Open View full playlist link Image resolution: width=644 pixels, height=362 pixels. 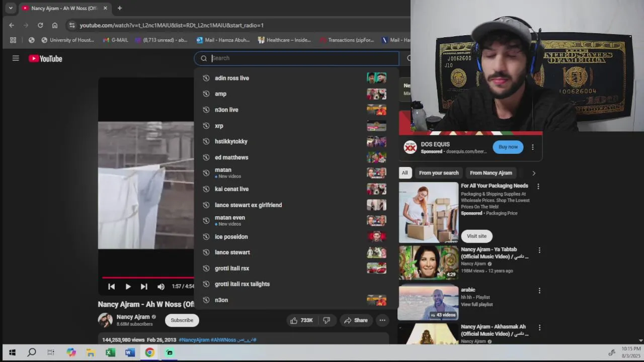click(x=477, y=305)
